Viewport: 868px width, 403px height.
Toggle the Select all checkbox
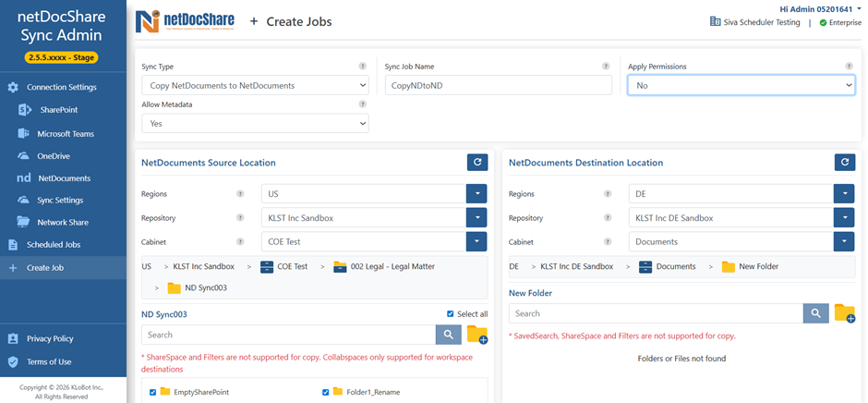[x=450, y=313]
